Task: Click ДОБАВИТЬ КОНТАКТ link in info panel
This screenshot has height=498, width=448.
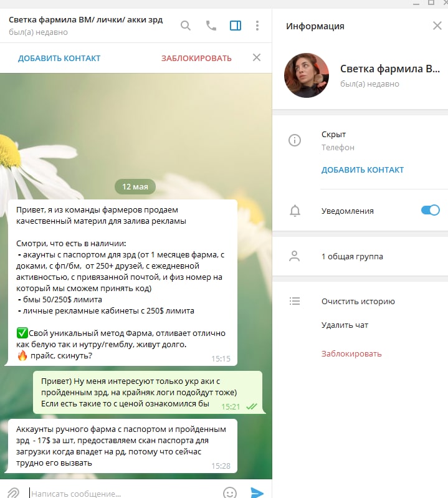Action: 362,170
